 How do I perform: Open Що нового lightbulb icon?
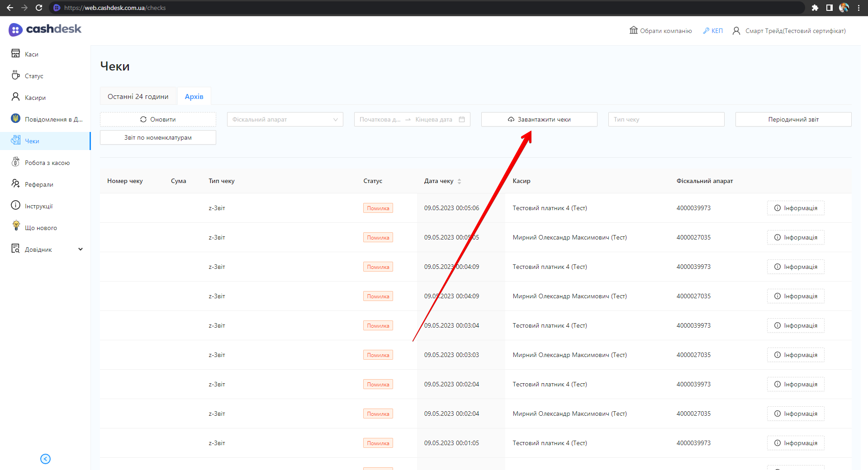point(16,226)
